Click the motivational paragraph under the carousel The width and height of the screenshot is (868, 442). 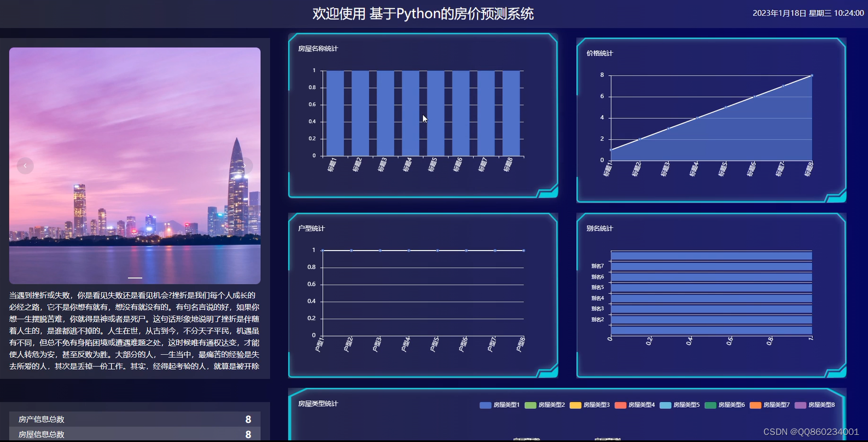(135, 330)
